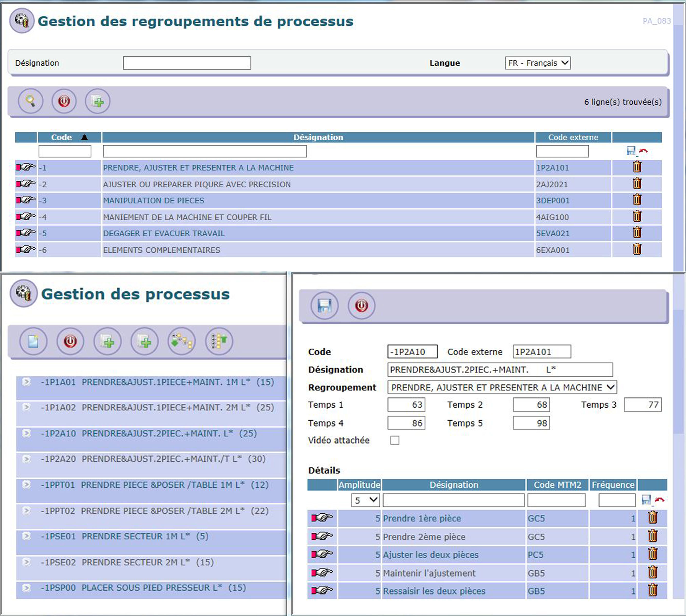Expand the -1PSE01 process row
Screen dimensions: 686x616
(26, 536)
